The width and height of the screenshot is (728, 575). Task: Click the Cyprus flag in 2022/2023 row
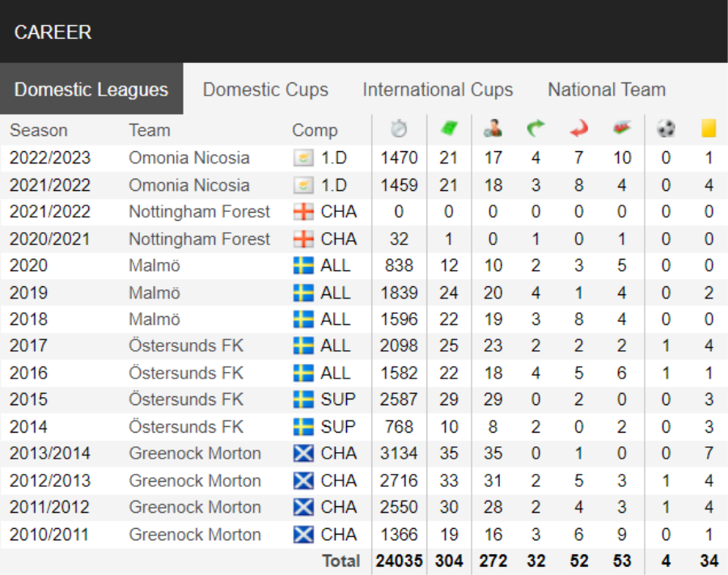(303, 158)
